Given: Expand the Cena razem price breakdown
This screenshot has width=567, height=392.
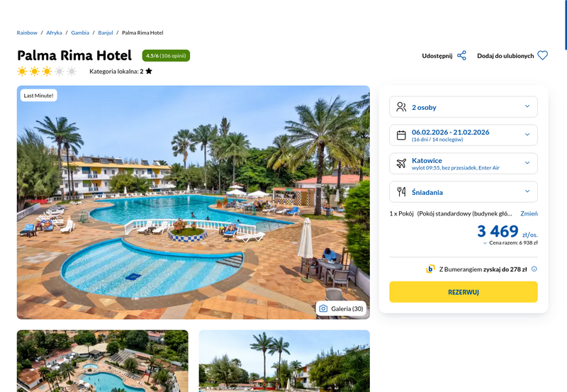Looking at the screenshot, I should click(x=510, y=242).
